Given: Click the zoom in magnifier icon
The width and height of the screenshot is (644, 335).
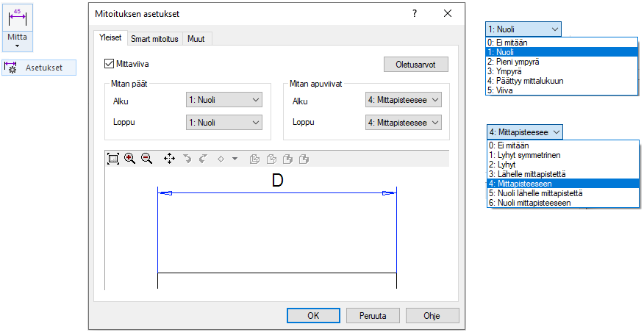Looking at the screenshot, I should pos(130,158).
